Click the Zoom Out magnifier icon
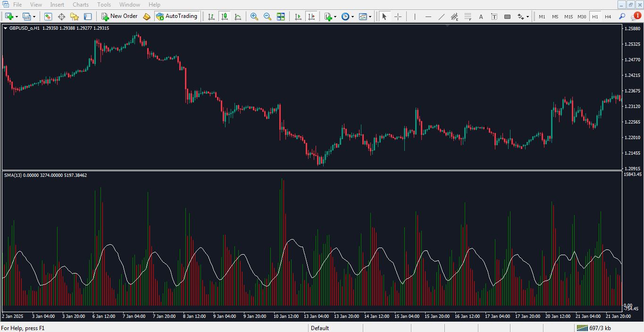The width and height of the screenshot is (644, 332). pos(268,17)
